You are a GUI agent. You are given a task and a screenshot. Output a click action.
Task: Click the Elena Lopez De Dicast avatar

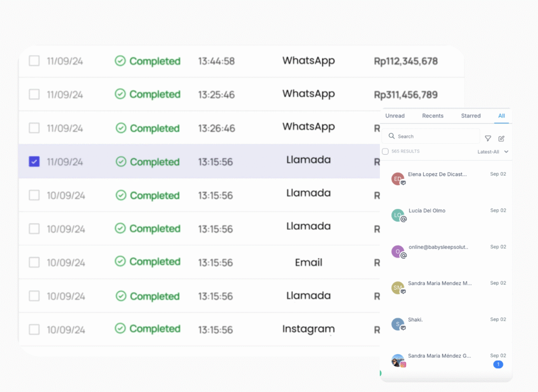(398, 179)
